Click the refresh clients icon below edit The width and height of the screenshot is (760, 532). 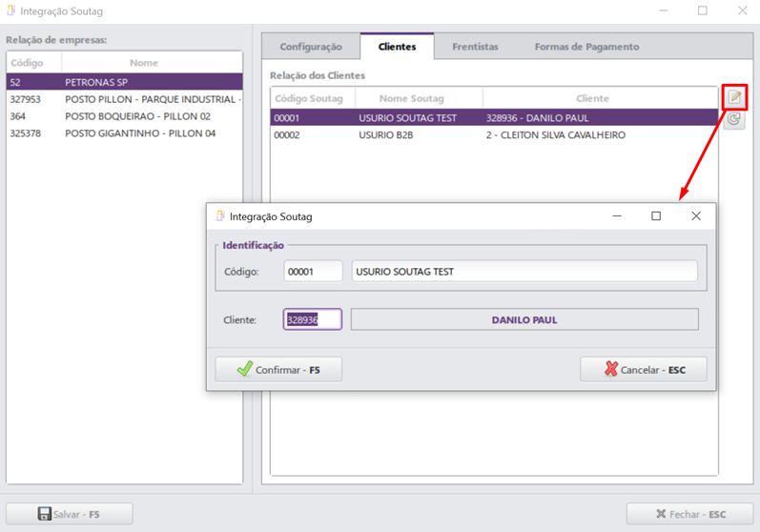coord(734,119)
